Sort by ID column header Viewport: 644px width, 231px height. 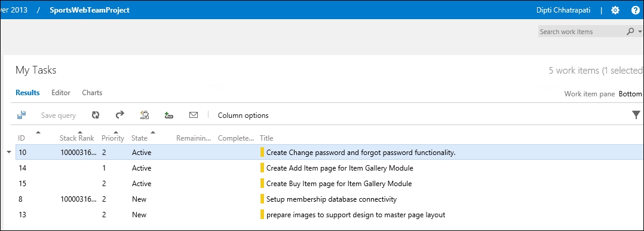click(x=22, y=138)
